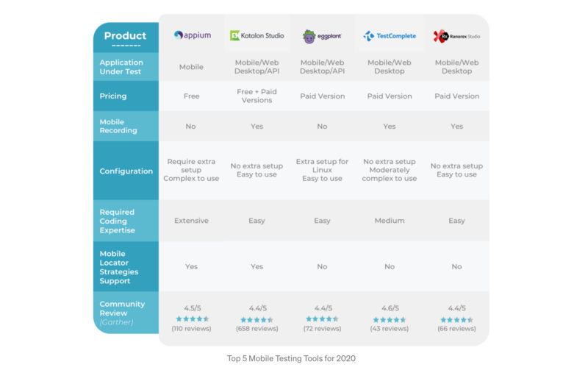Click the Top 5 Mobile Testing Tools caption
The width and height of the screenshot is (588, 370).
click(x=292, y=358)
